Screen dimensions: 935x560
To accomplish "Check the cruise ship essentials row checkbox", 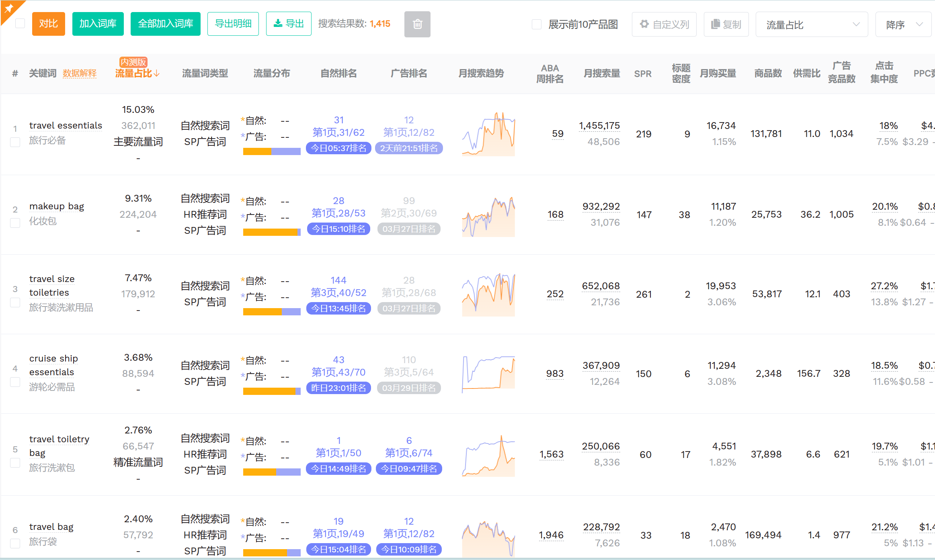I will pos(15,382).
